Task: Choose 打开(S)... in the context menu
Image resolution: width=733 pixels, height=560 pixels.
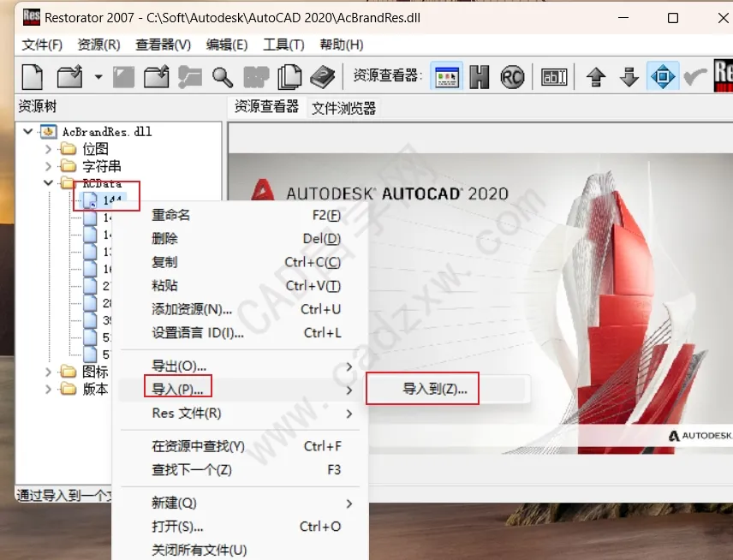Action: (240, 527)
